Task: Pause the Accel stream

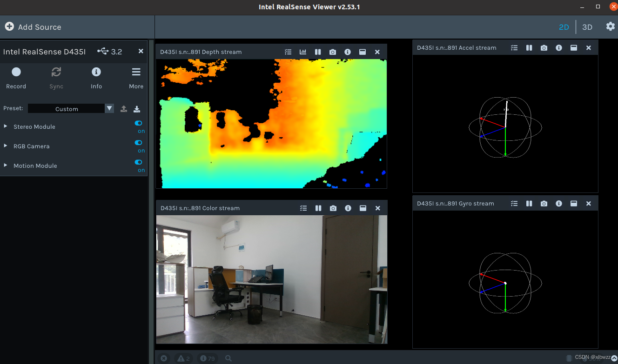Action: [529, 48]
